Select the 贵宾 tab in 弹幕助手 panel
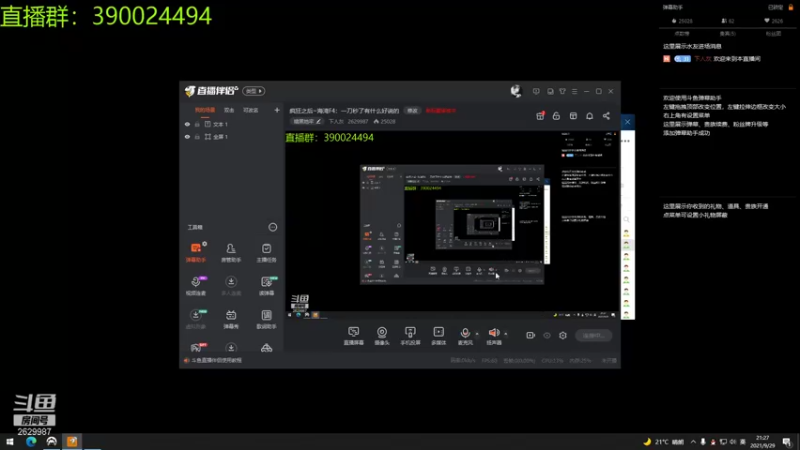Viewport: 800px width, 450px height. click(728, 34)
